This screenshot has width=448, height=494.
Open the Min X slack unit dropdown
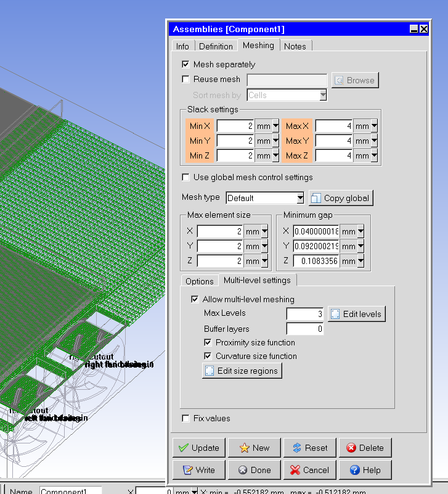275,126
